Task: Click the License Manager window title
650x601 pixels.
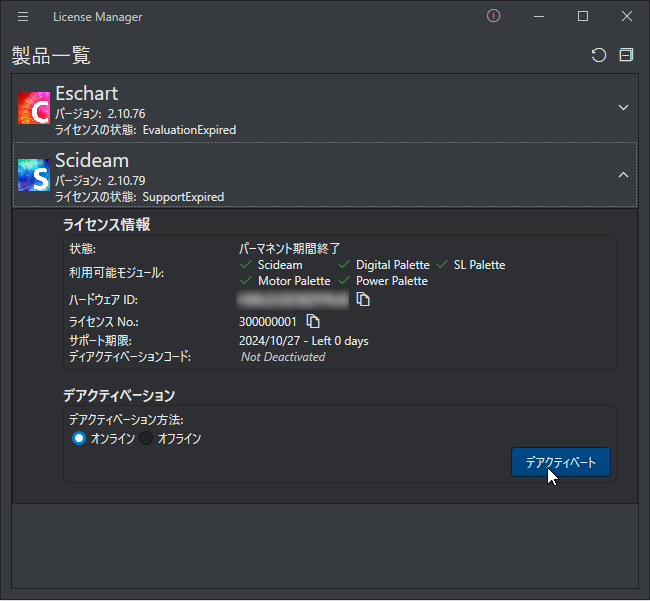Action: click(x=98, y=17)
